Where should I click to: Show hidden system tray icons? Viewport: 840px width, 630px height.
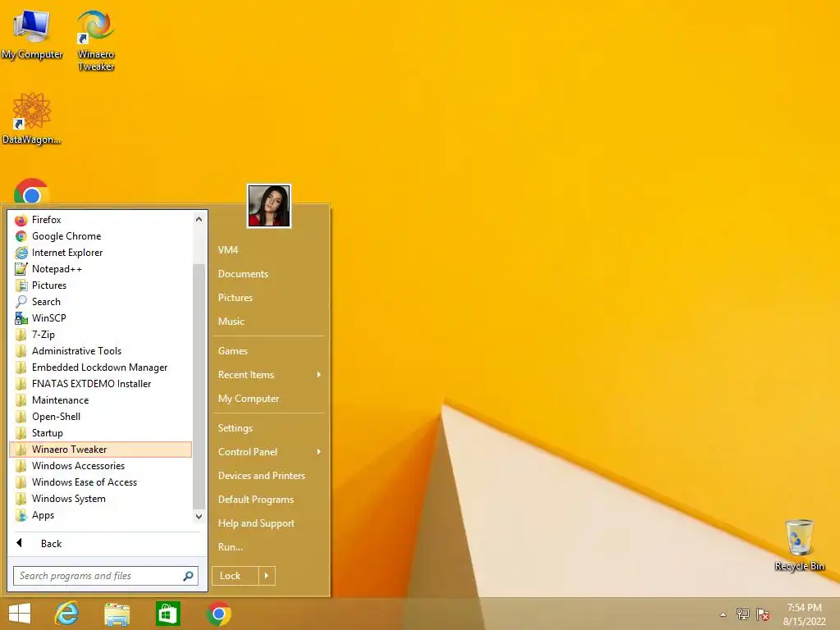point(724,614)
